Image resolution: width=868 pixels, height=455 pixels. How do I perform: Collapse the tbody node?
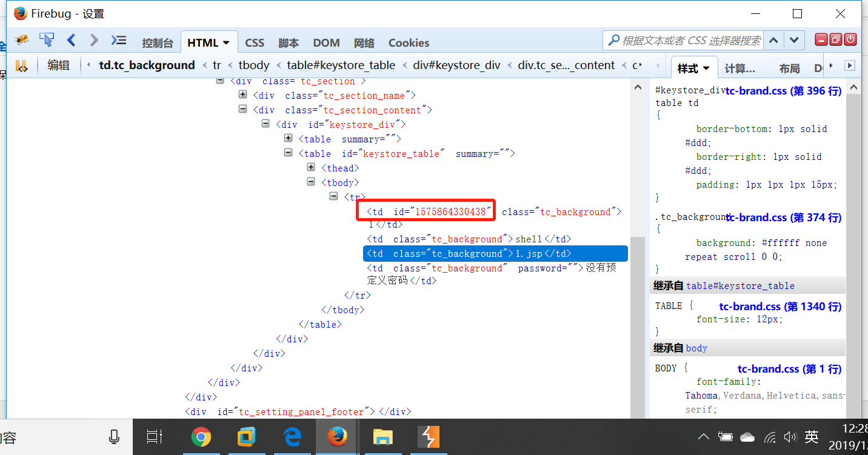311,181
